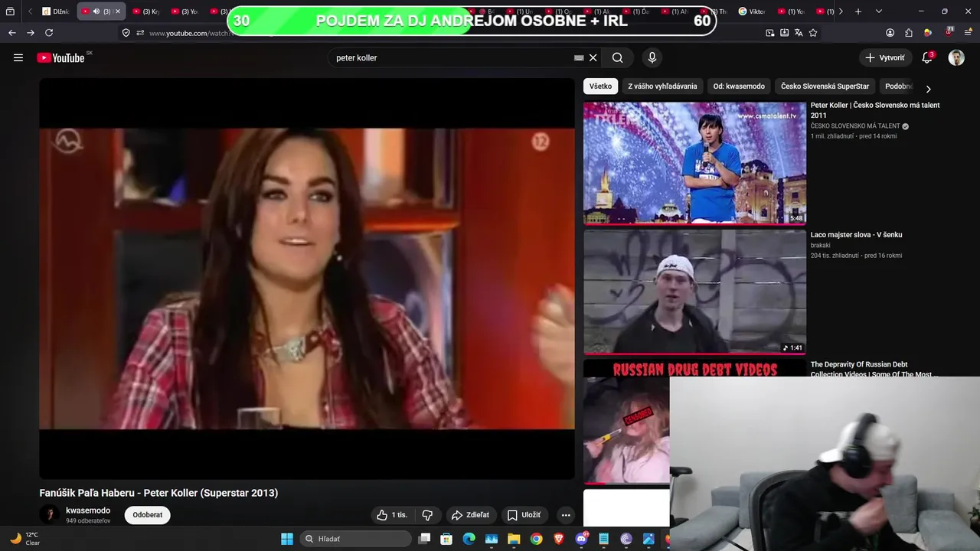Dislike the video
Viewport: 980px width, 551px height.
click(427, 515)
